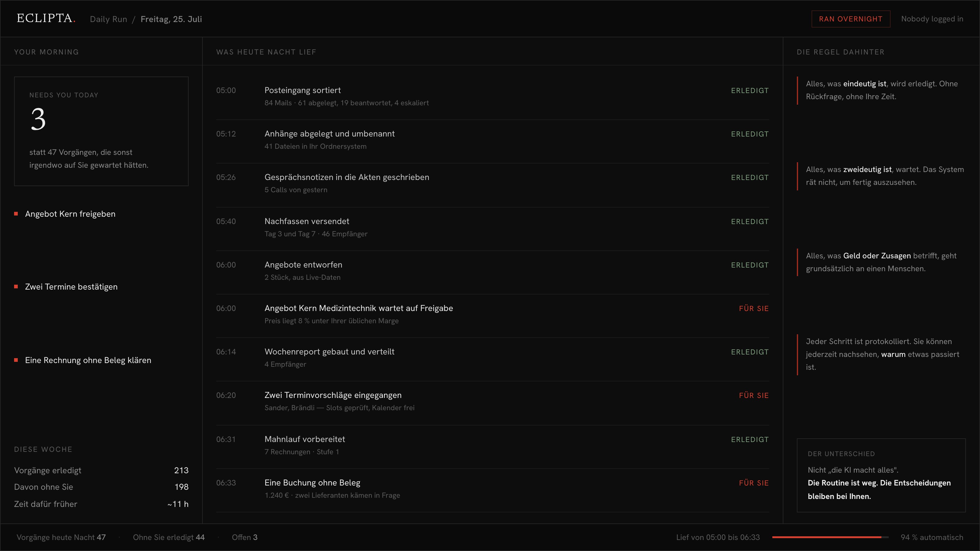Image resolution: width=980 pixels, height=551 pixels.
Task: Click the rule about zweideutig ist
Action: 881,176
